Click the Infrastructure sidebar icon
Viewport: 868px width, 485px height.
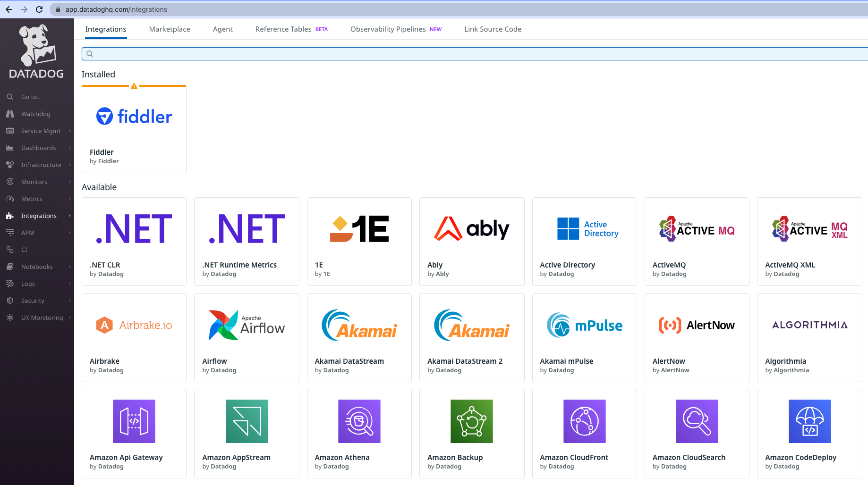click(x=10, y=165)
